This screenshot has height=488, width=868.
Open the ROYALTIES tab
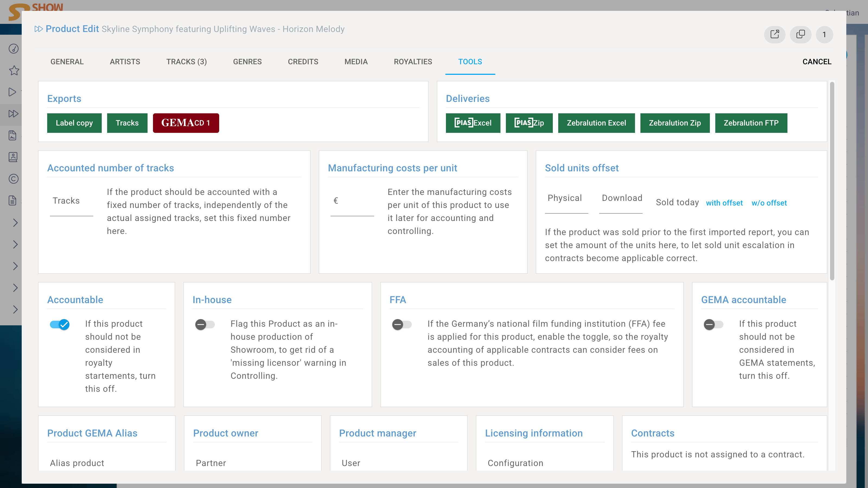point(413,62)
